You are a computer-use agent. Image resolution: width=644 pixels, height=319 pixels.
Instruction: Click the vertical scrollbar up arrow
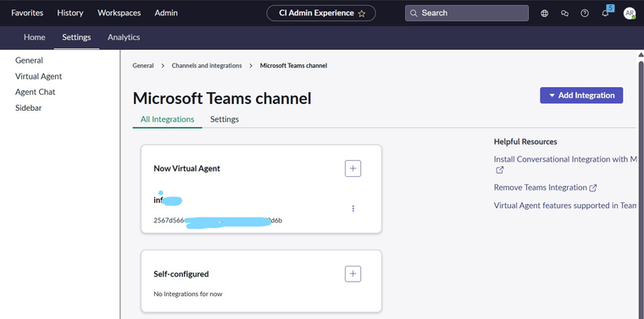click(641, 55)
